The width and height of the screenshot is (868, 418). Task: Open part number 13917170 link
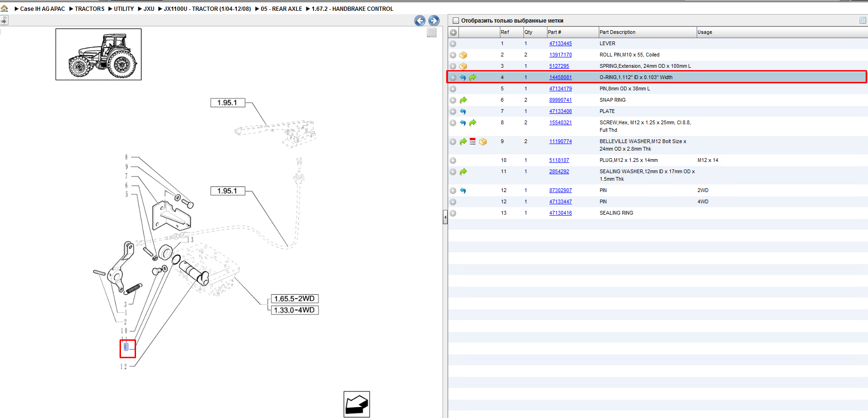(x=561, y=55)
